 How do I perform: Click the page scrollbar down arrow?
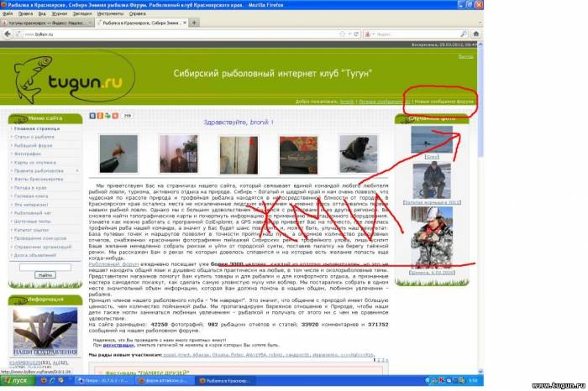(480, 372)
